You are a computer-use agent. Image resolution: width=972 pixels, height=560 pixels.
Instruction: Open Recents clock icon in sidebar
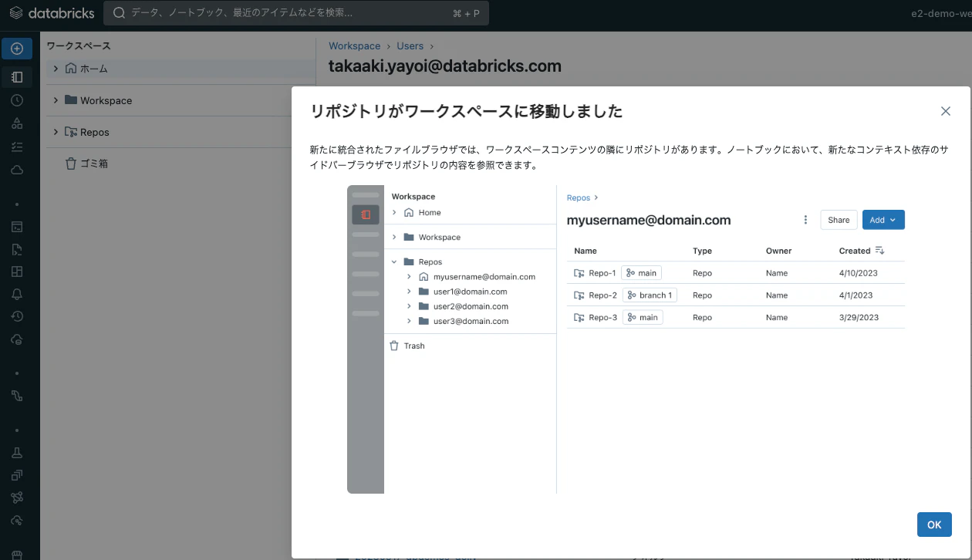(x=17, y=100)
